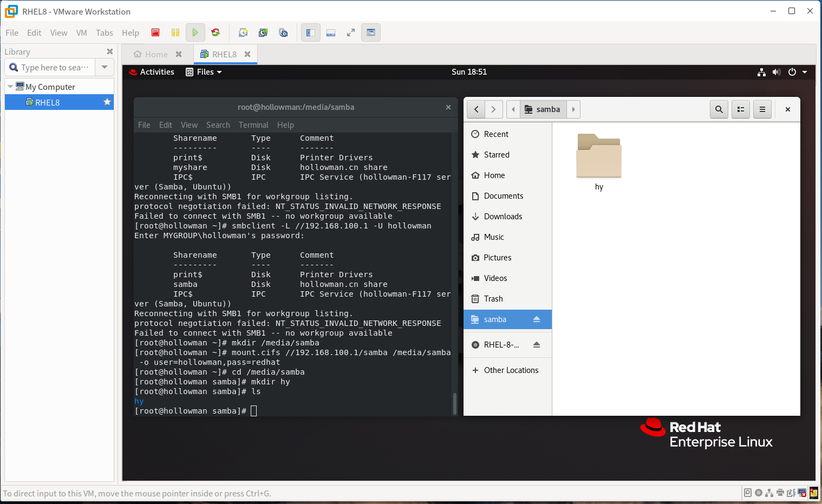Click the Files search magnifier icon
The width and height of the screenshot is (822, 504).
(719, 109)
